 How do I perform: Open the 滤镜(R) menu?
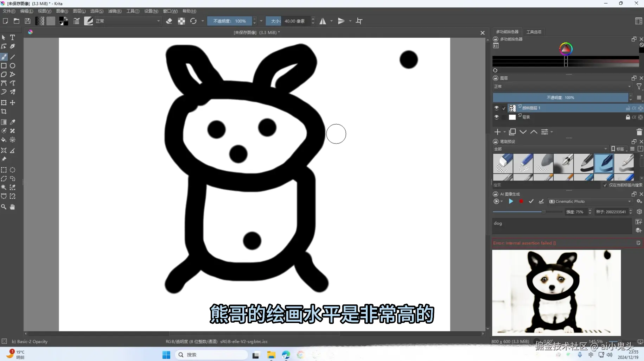(115, 11)
